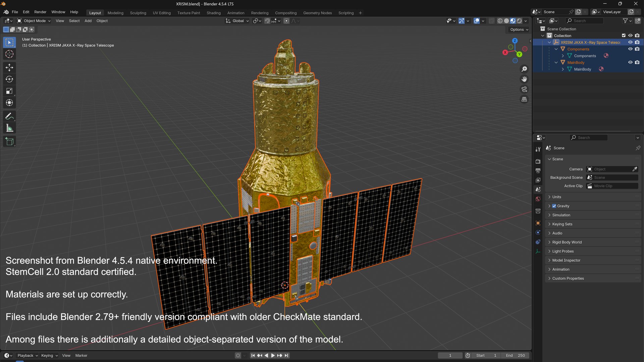Click the pan view hand icon
The width and height of the screenshot is (644, 362).
[x=524, y=79]
